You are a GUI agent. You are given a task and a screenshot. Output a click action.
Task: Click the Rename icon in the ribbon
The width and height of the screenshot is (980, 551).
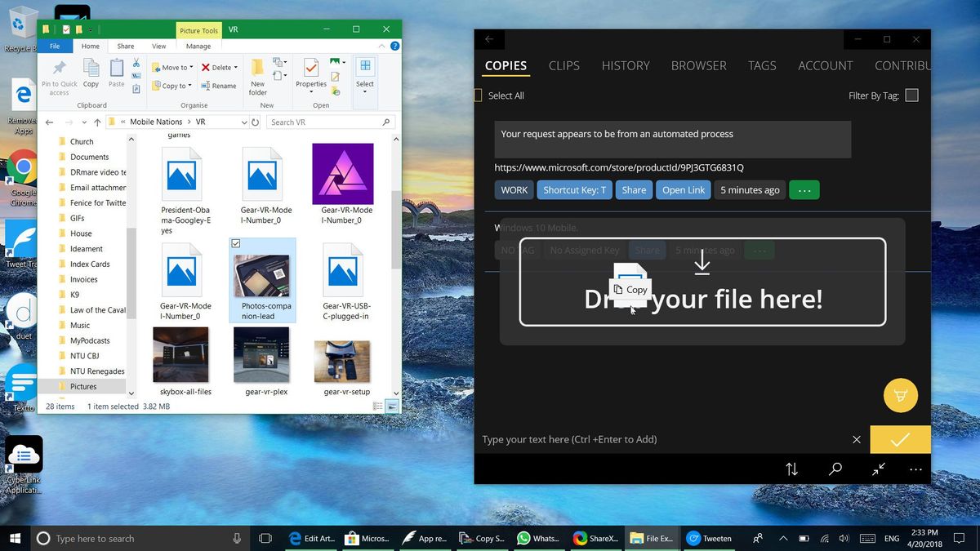pyautogui.click(x=219, y=85)
